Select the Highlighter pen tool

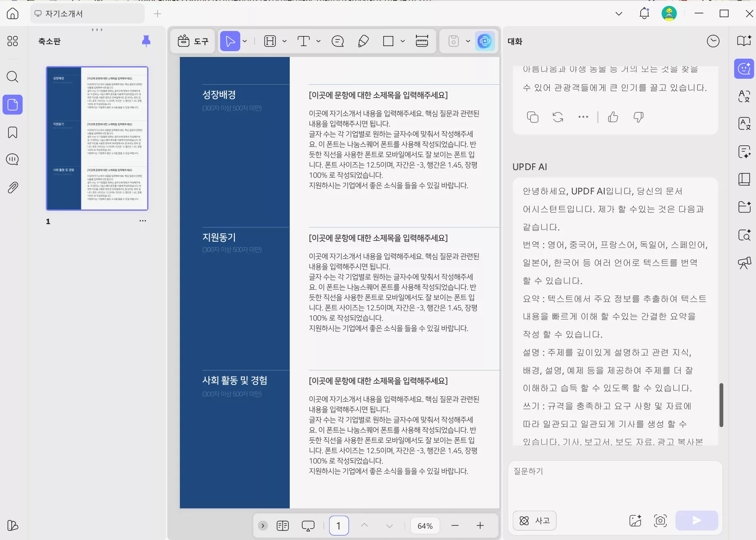pyautogui.click(x=363, y=41)
